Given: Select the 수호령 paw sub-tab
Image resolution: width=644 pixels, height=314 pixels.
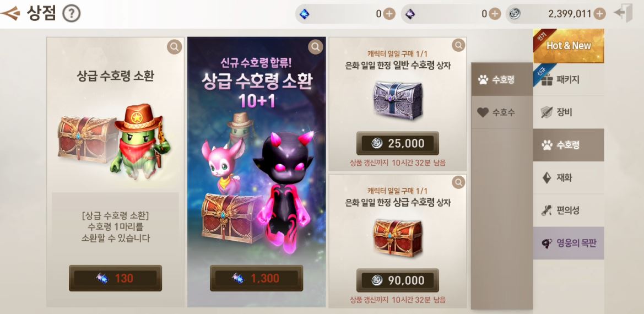Looking at the screenshot, I should point(502,80).
